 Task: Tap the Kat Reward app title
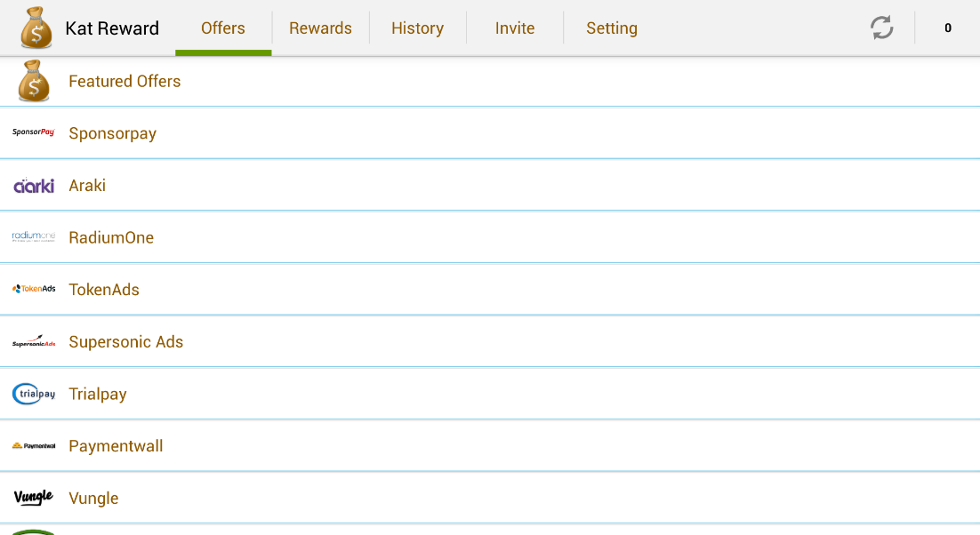pos(112,28)
